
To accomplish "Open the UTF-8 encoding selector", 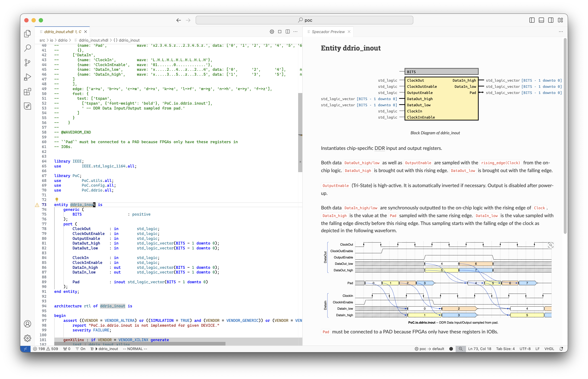I will [x=525, y=349].
